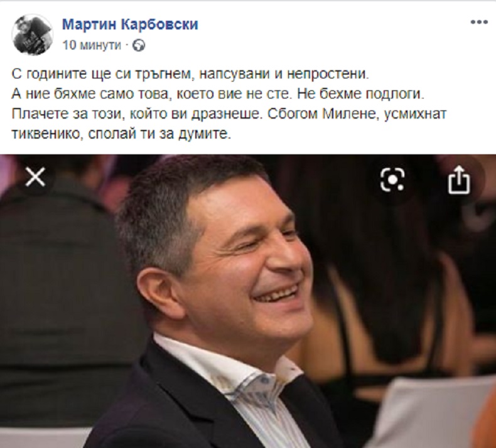Image resolution: width=496 pixels, height=448 pixels.
Task: Click the word 'усмихнат' in the post
Action: (415, 114)
